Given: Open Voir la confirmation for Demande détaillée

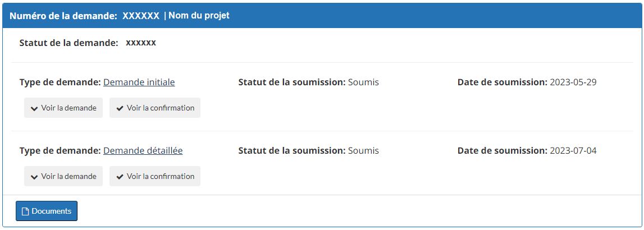Looking at the screenshot, I should click(x=155, y=176).
